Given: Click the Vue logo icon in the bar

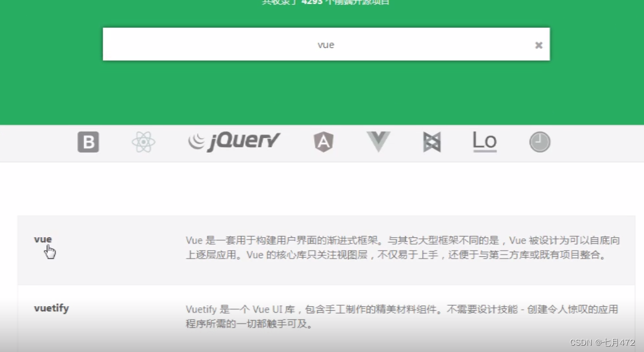Looking at the screenshot, I should 378,141.
